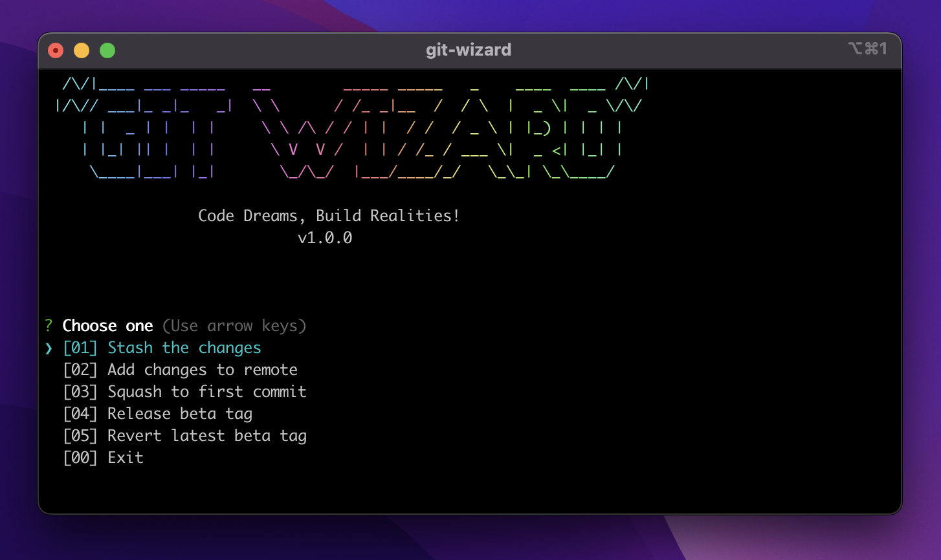This screenshot has width=941, height=560.
Task: Select Release beta tag option
Action: pyautogui.click(x=157, y=414)
